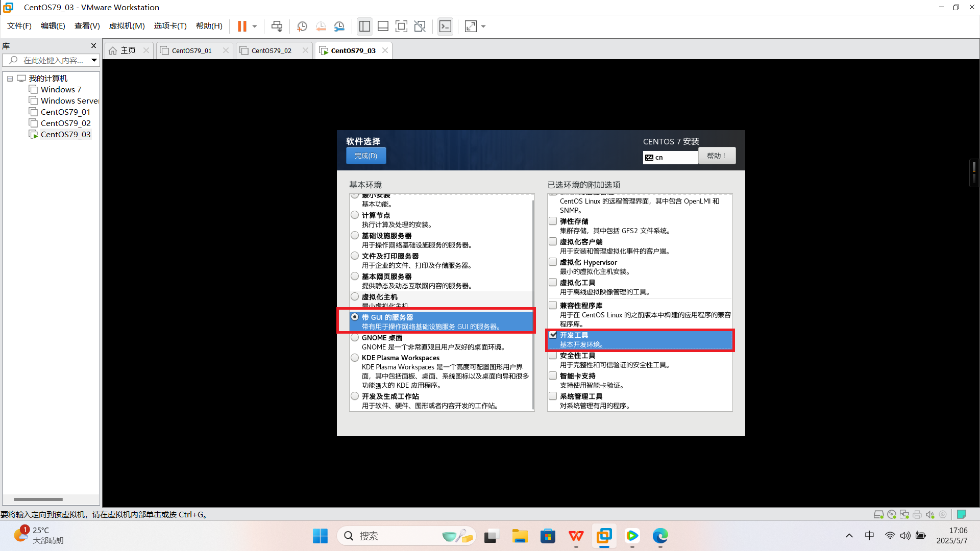Click the send Ctrl+Alt+Del icon

(x=277, y=26)
